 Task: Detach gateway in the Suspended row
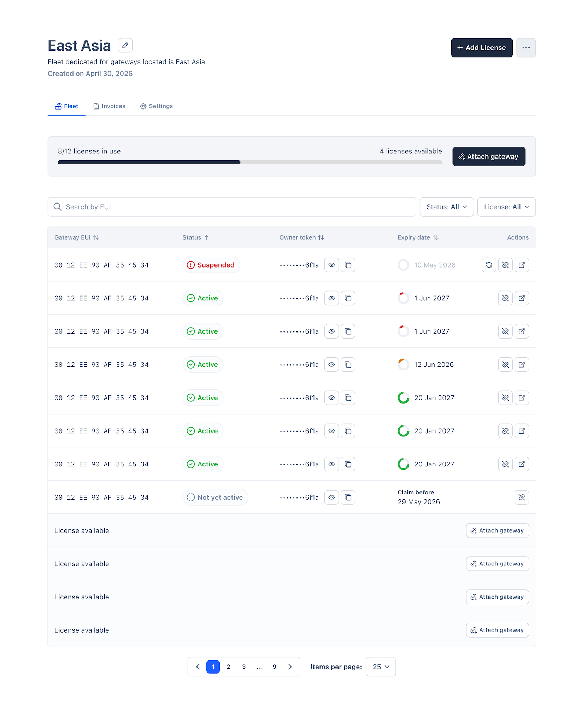tap(505, 265)
